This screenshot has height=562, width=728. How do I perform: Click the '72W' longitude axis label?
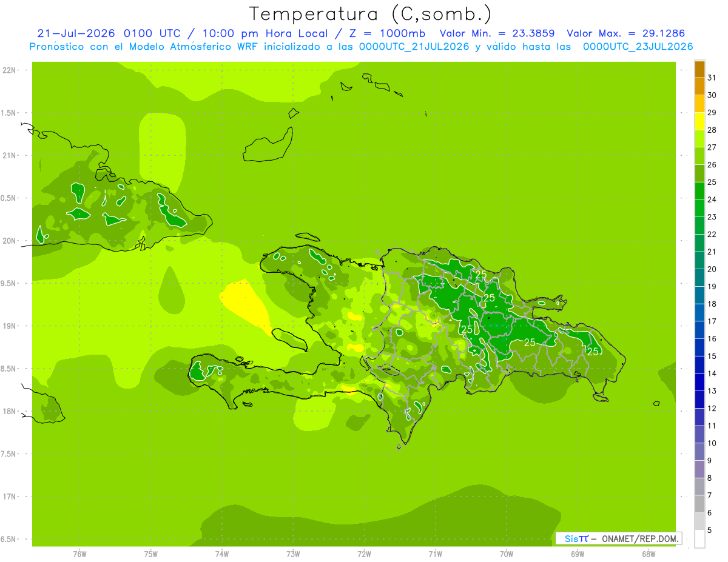point(364,554)
